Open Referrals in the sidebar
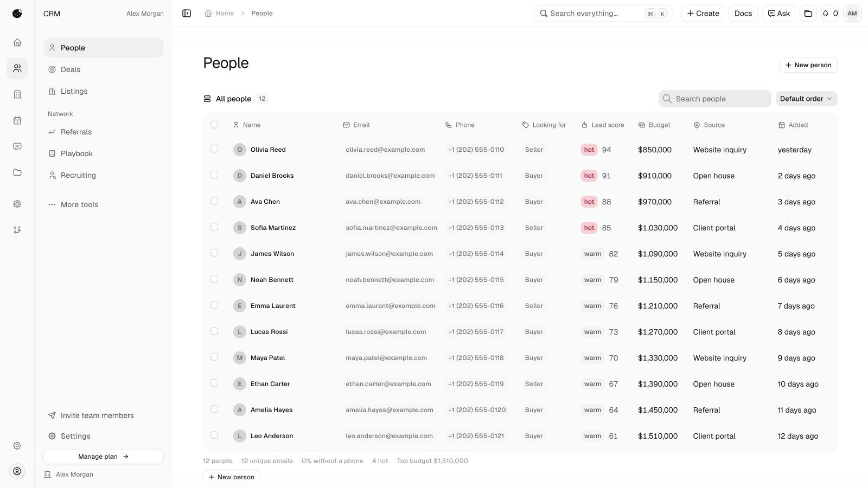Viewport: 868px width, 488px height. (x=104, y=132)
